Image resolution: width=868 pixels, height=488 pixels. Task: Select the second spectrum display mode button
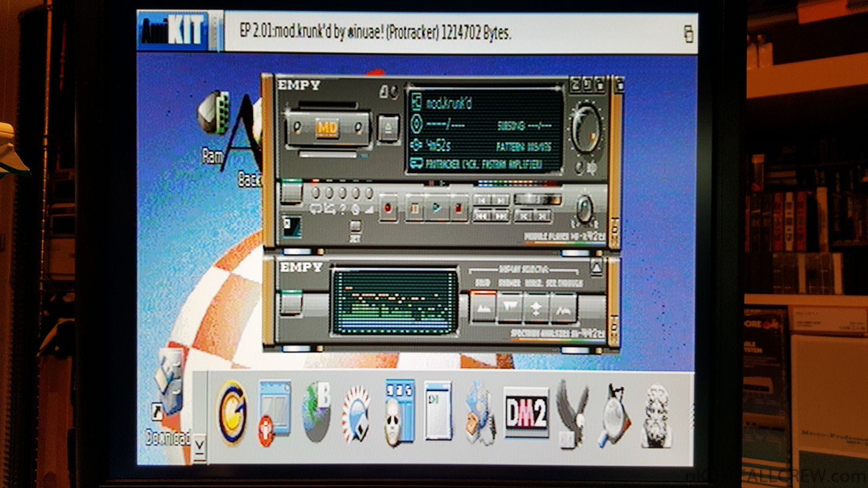pyautogui.click(x=509, y=308)
